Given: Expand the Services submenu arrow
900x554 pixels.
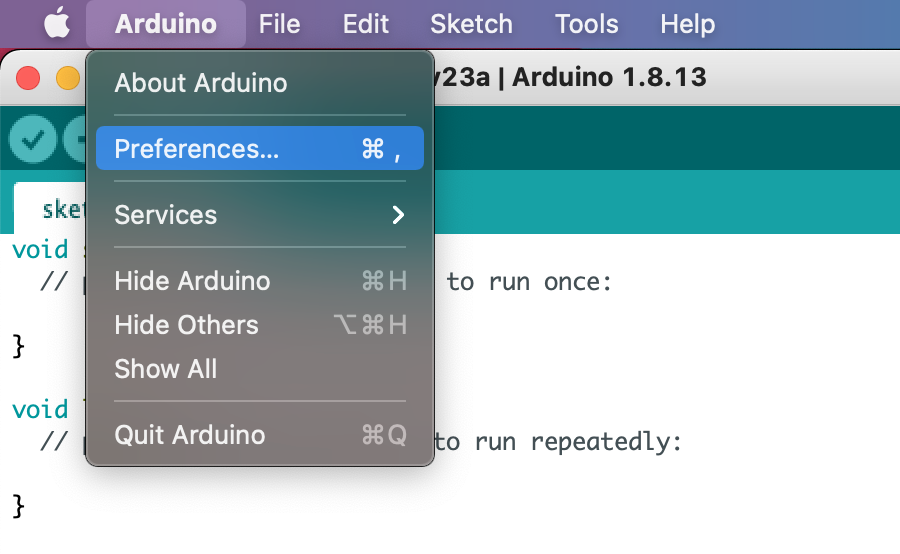Looking at the screenshot, I should 398,215.
